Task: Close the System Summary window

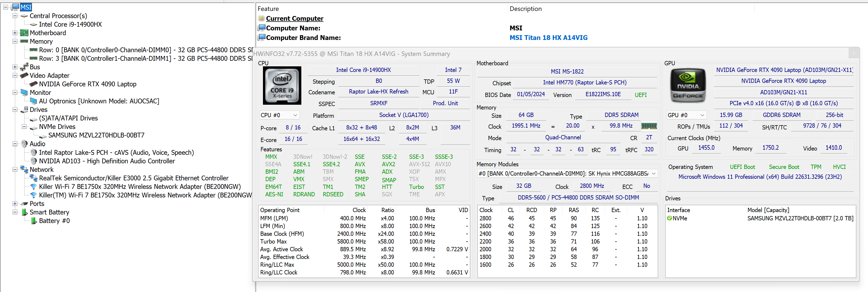Action: tap(854, 53)
